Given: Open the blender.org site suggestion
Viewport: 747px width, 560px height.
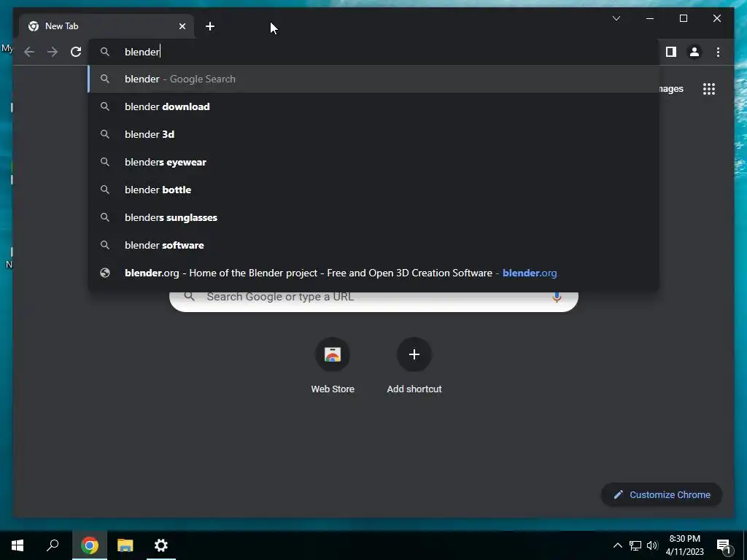Looking at the screenshot, I should pos(373,273).
